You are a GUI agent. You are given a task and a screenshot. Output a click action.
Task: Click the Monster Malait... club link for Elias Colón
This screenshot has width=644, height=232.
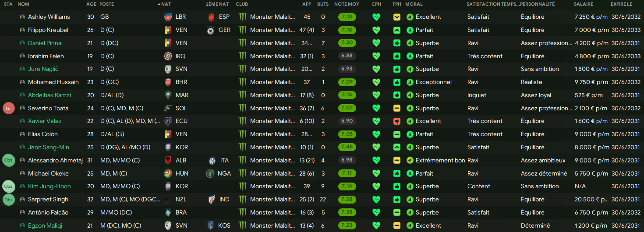(272, 134)
